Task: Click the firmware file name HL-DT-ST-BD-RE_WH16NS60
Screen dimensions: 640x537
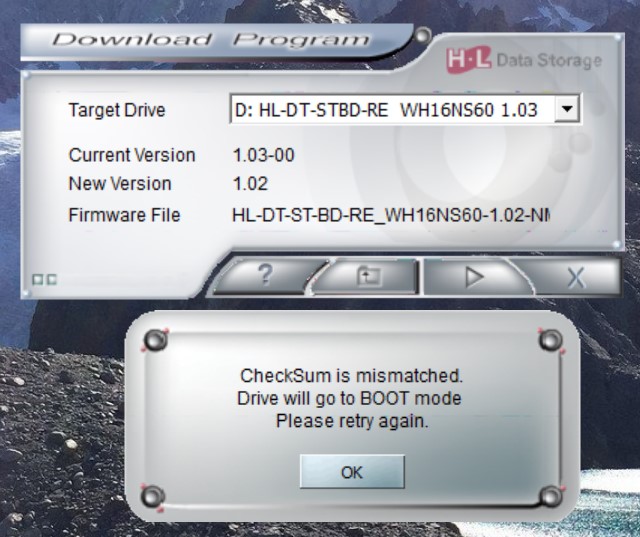Action: pyautogui.click(x=391, y=215)
